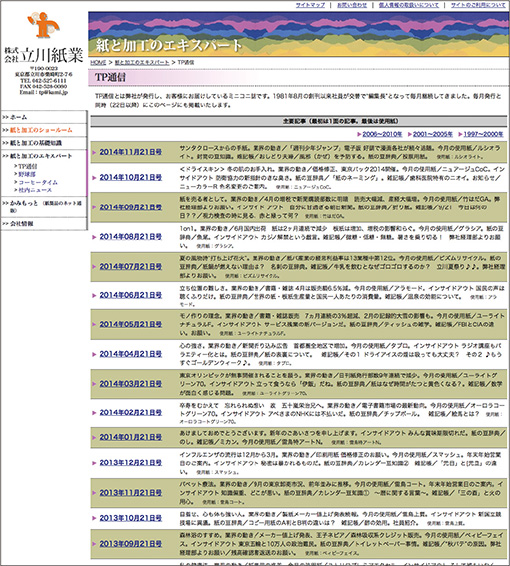Open the 2014年09月21日号 issue
This screenshot has width=510, height=566.
coord(131,207)
